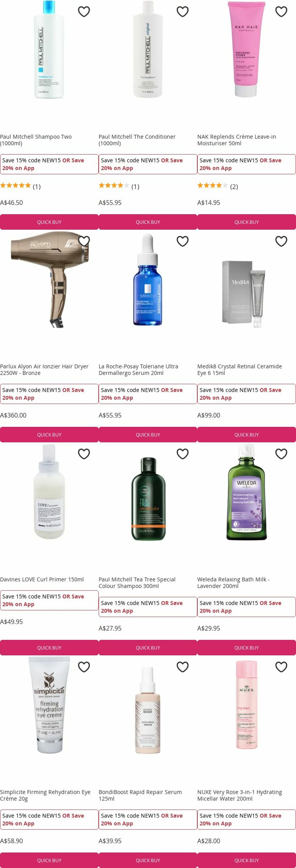Quick Buy Paul Mitchell Tea Tree Shampoo

click(148, 648)
